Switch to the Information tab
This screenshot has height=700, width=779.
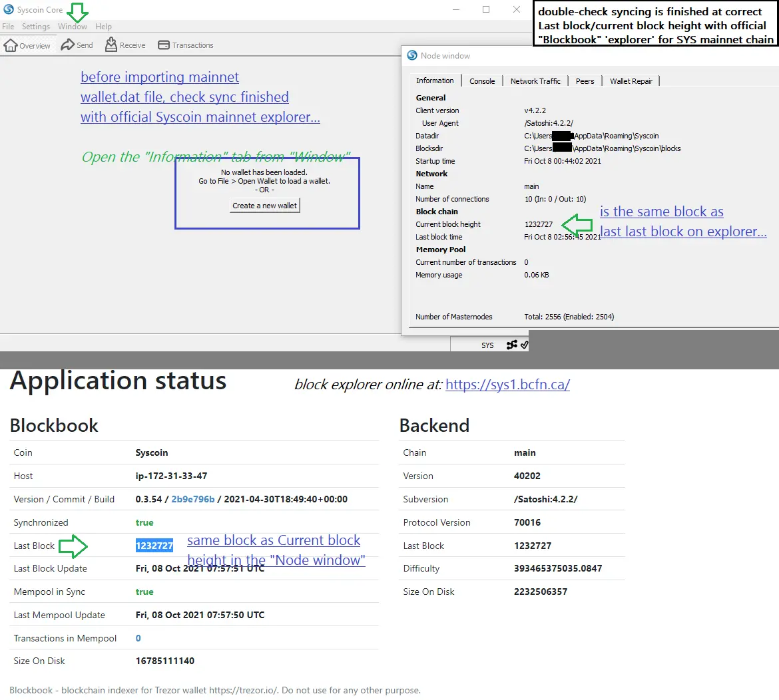click(435, 81)
